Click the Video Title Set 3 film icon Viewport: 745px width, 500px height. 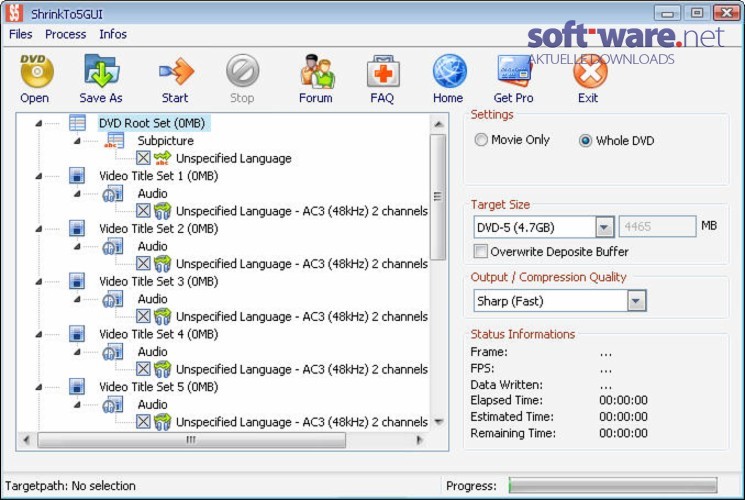pos(77,281)
